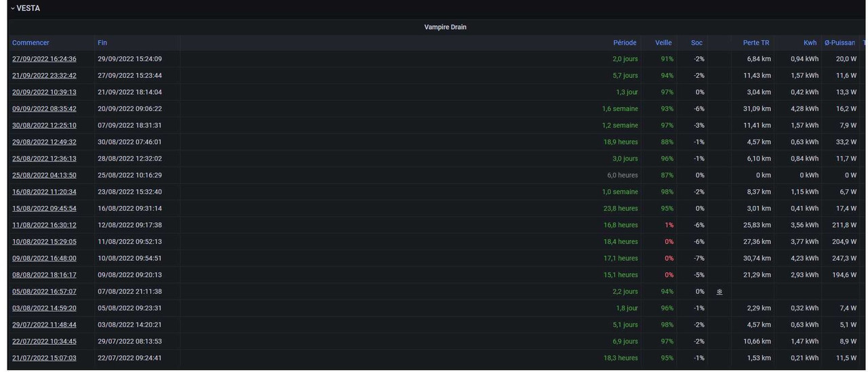Click the 247,3 W power cell
The width and height of the screenshot is (868, 372).
click(x=844, y=258)
